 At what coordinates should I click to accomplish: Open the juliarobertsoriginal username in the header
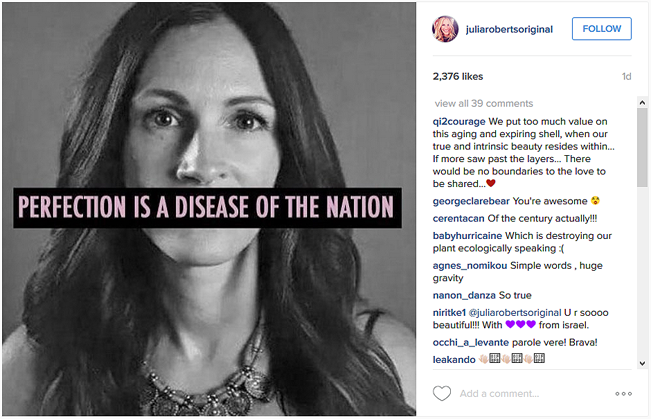[507, 28]
